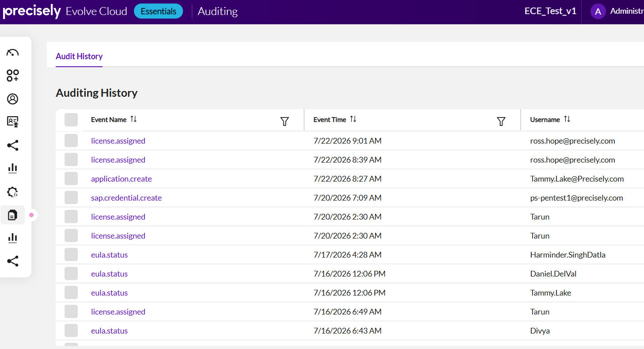Open the license certificate icon in sidebar
This screenshot has width=644, height=349.
tap(13, 122)
